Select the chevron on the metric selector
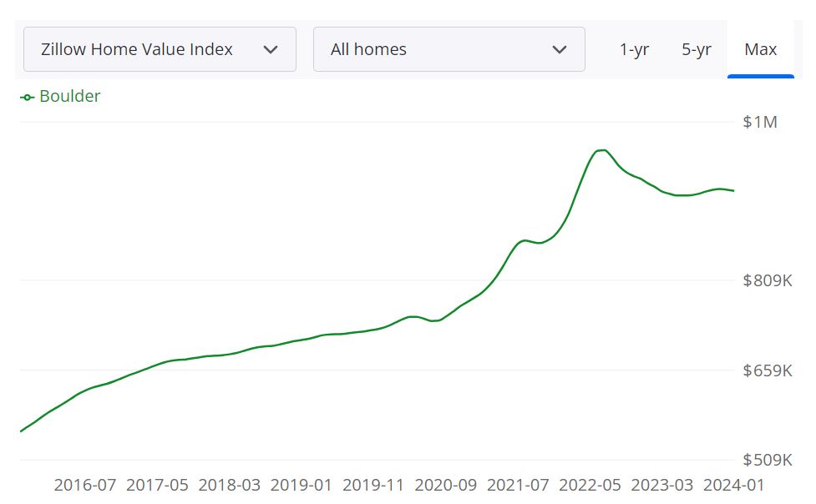 [270, 49]
